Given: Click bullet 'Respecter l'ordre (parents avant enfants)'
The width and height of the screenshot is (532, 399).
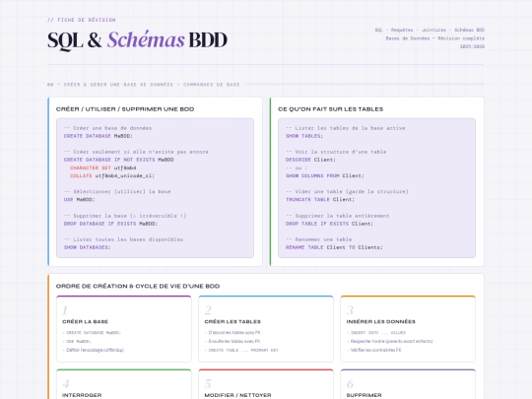Looking at the screenshot, I should [x=391, y=341].
